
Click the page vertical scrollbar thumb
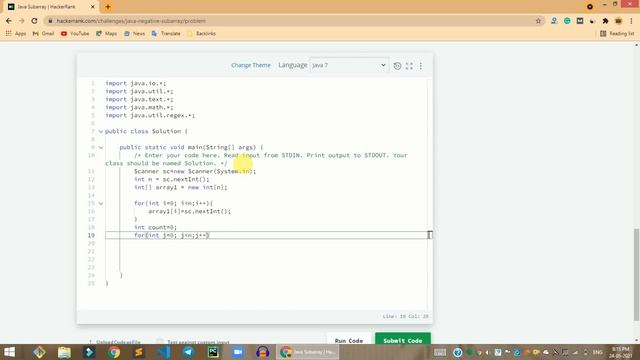pos(637,275)
